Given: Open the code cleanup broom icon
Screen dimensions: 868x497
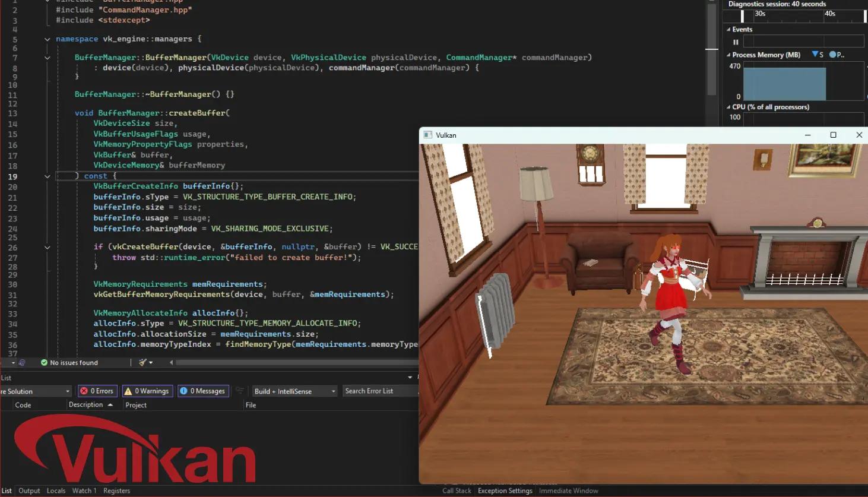Looking at the screenshot, I should click(142, 362).
